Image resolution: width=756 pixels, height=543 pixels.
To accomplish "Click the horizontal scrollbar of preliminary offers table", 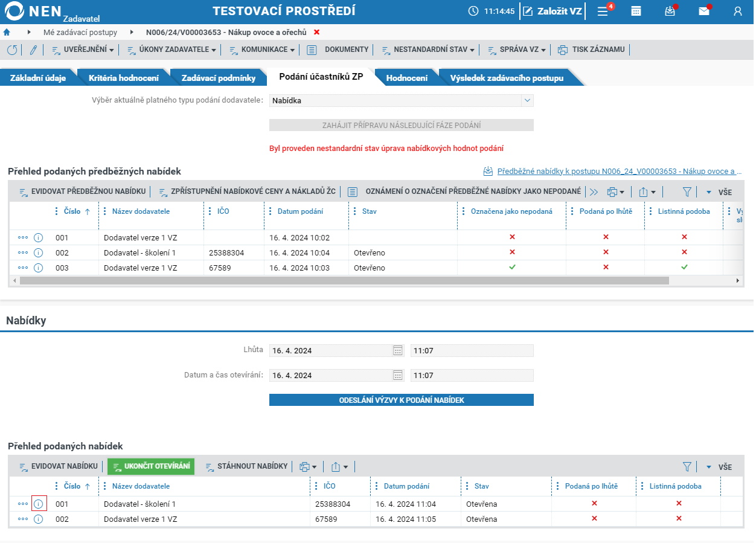I will coord(344,280).
